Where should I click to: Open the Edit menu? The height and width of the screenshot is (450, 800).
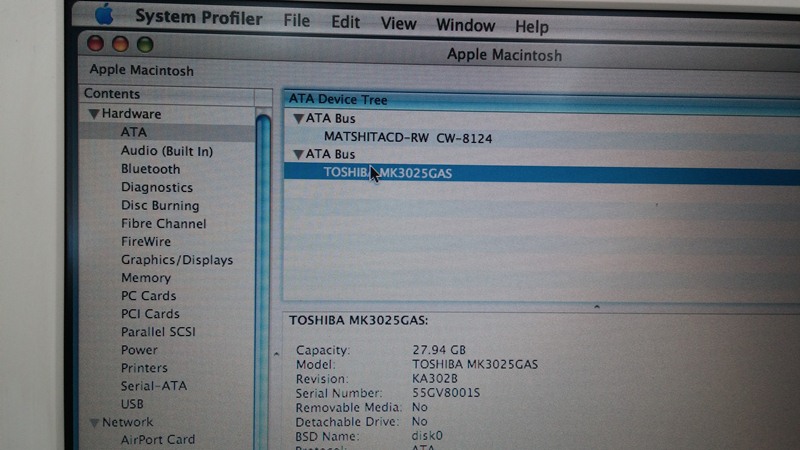(x=345, y=22)
